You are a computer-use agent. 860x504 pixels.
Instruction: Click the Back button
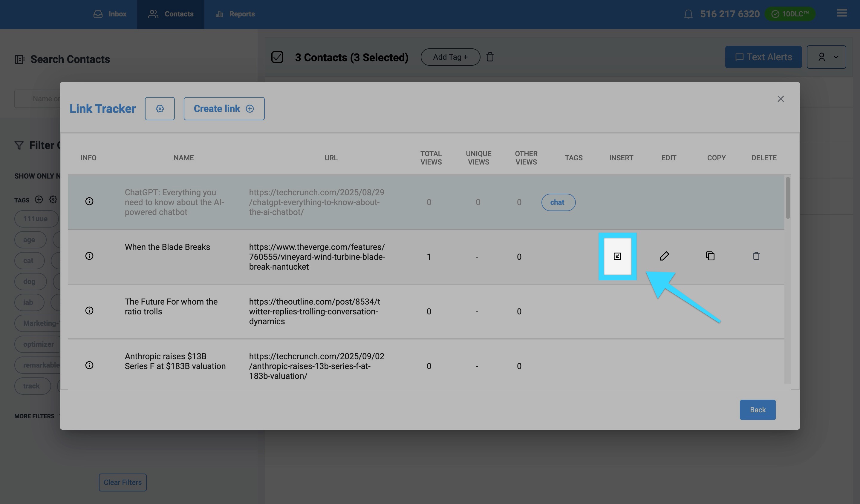(758, 410)
